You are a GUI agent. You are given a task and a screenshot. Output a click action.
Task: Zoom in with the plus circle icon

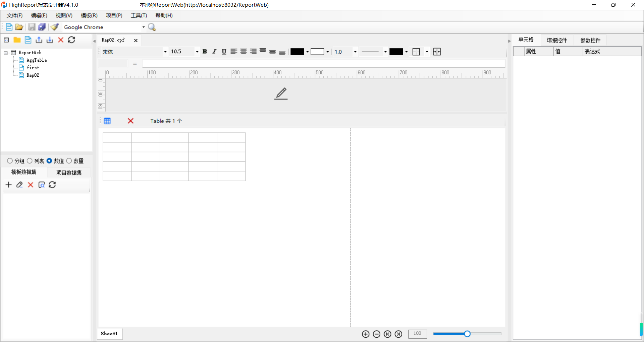(x=366, y=334)
